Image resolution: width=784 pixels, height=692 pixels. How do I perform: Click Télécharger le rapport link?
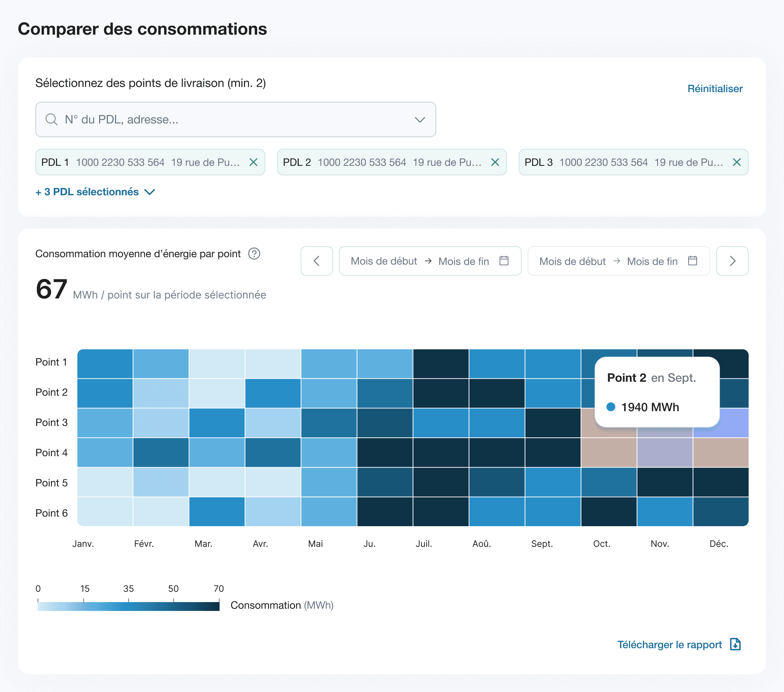click(x=669, y=644)
